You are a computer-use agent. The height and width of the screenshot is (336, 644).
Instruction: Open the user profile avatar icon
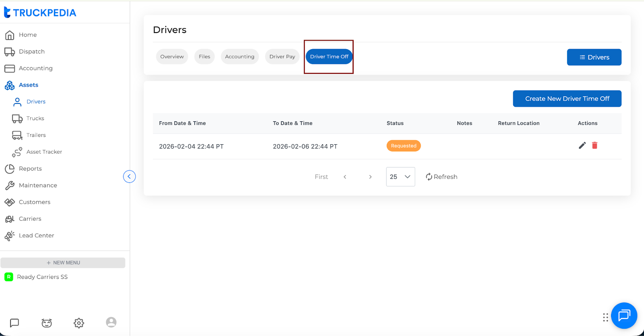pyautogui.click(x=111, y=322)
